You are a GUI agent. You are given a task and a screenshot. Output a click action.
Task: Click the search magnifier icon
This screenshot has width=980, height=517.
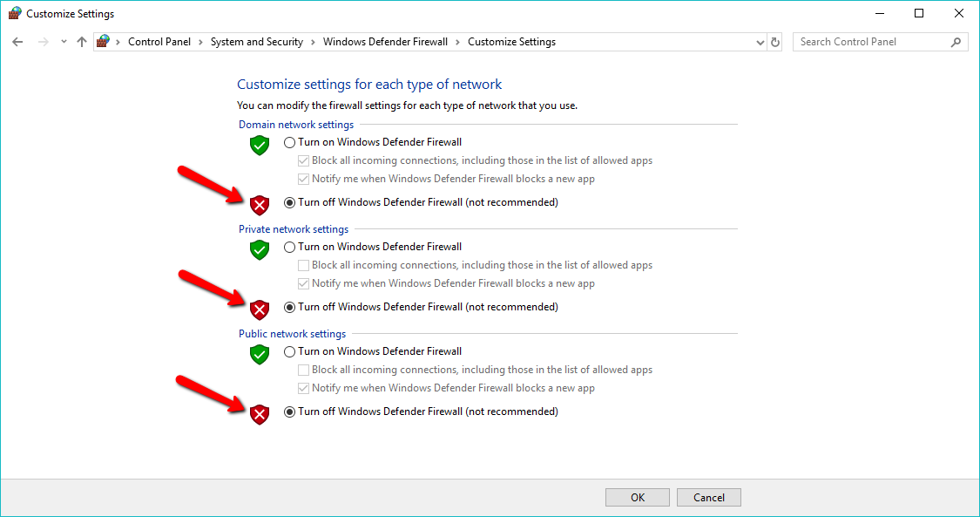click(956, 42)
